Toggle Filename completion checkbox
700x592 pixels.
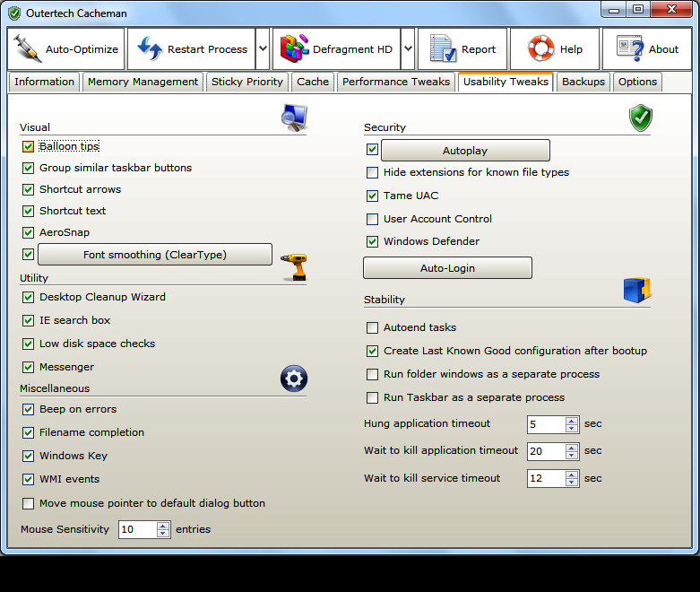pos(28,432)
